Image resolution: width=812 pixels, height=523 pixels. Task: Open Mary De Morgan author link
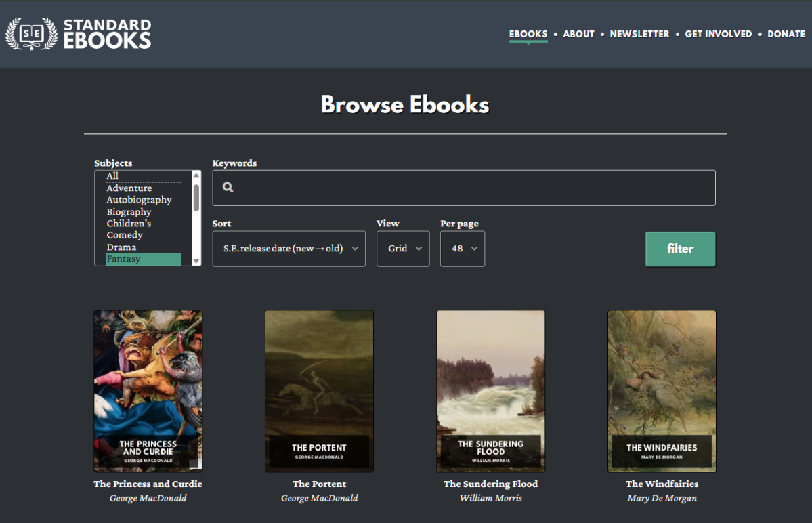(662, 498)
